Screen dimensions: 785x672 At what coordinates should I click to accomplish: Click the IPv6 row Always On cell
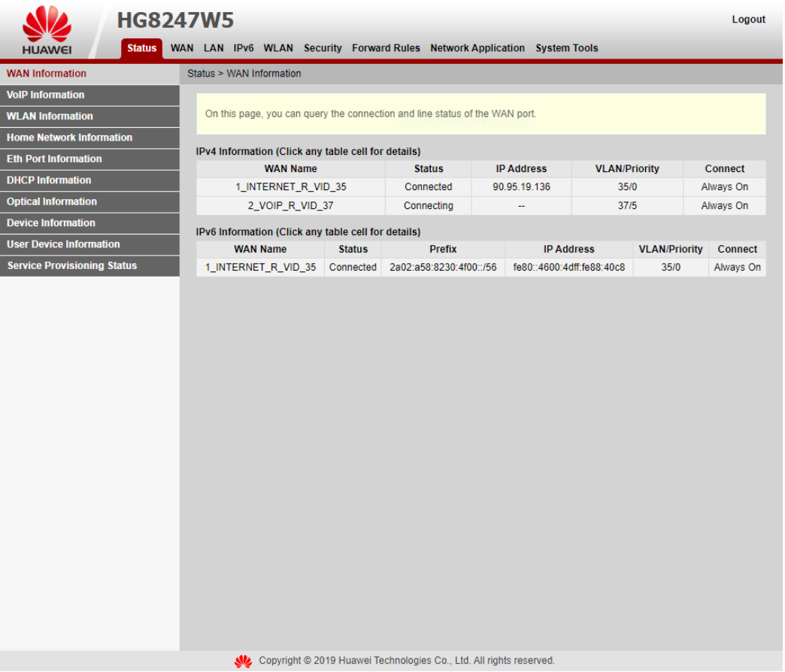pyautogui.click(x=737, y=267)
